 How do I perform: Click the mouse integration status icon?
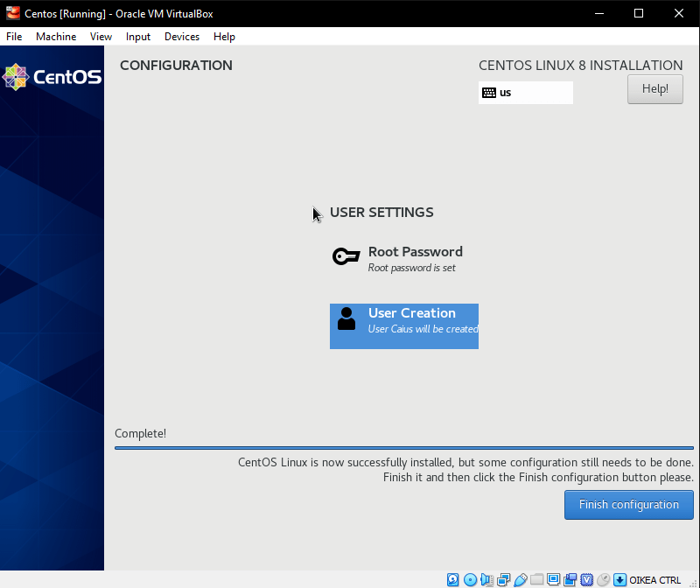click(603, 579)
